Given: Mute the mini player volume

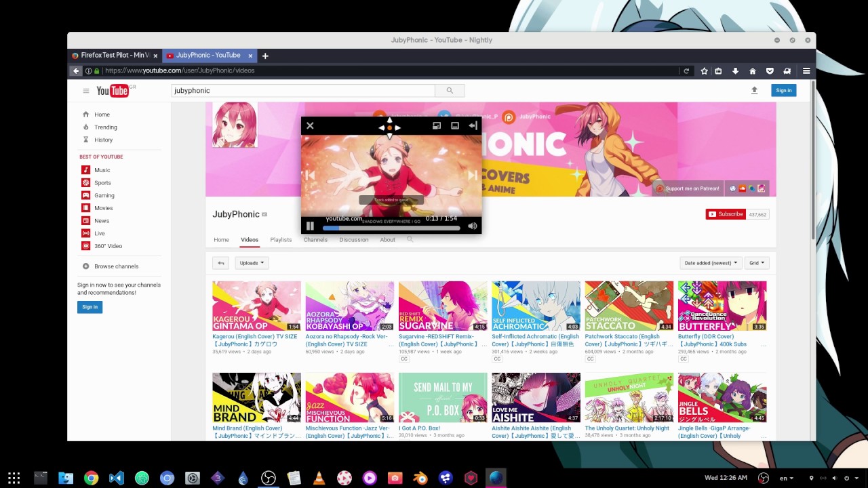Looking at the screenshot, I should pos(472,226).
